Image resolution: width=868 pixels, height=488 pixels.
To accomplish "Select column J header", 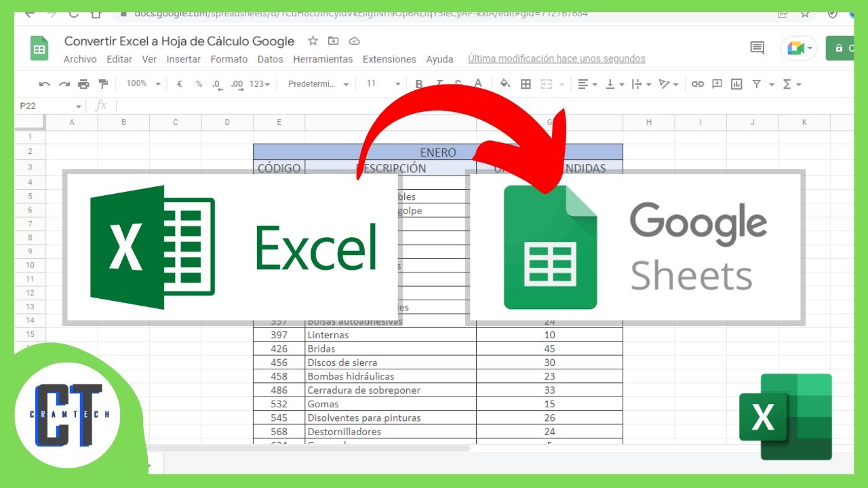I will pos(753,123).
